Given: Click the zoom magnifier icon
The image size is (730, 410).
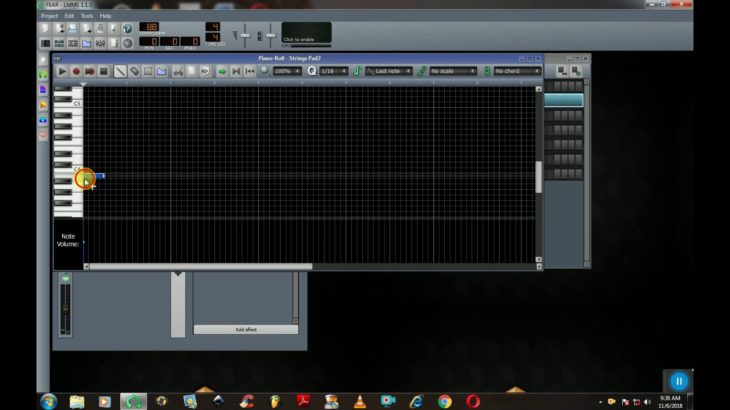Looking at the screenshot, I should (264, 71).
